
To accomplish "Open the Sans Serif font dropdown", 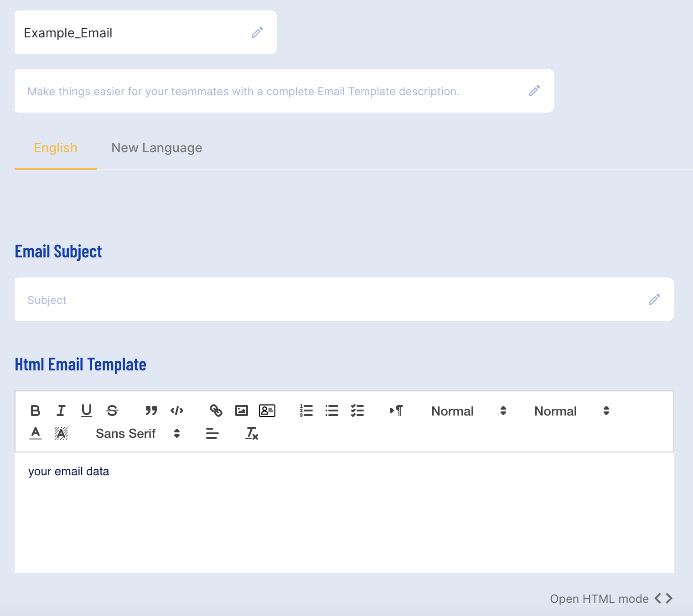I will (138, 433).
